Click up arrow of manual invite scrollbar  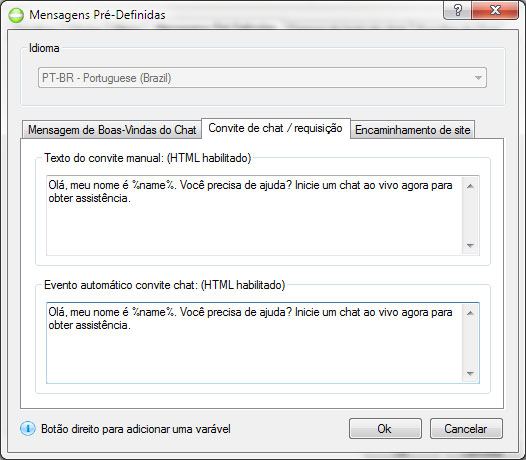click(470, 186)
